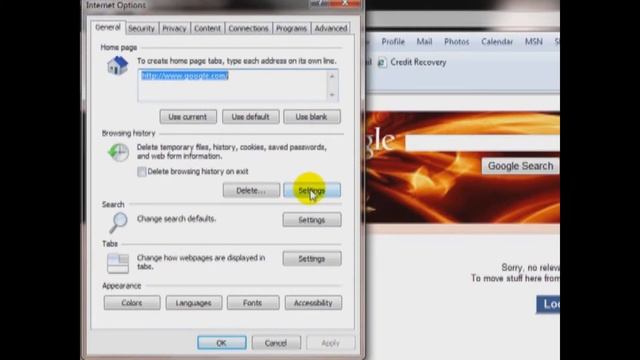640x360 pixels.
Task: Click Cancel in Internet Options
Action: coord(276,343)
